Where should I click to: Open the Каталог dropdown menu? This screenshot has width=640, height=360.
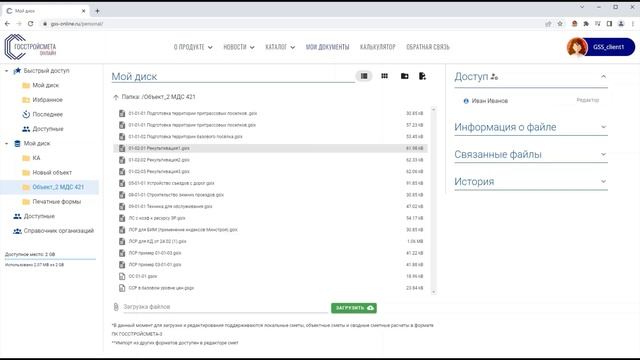pos(280,47)
